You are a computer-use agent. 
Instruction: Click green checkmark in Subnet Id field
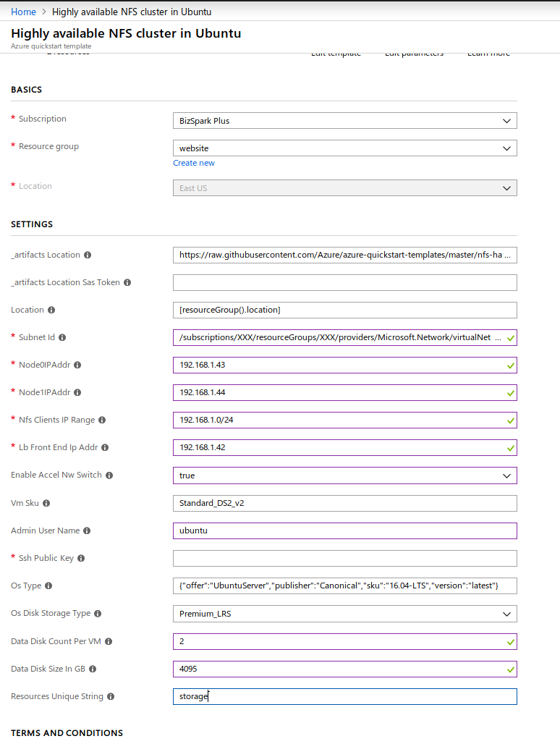511,338
